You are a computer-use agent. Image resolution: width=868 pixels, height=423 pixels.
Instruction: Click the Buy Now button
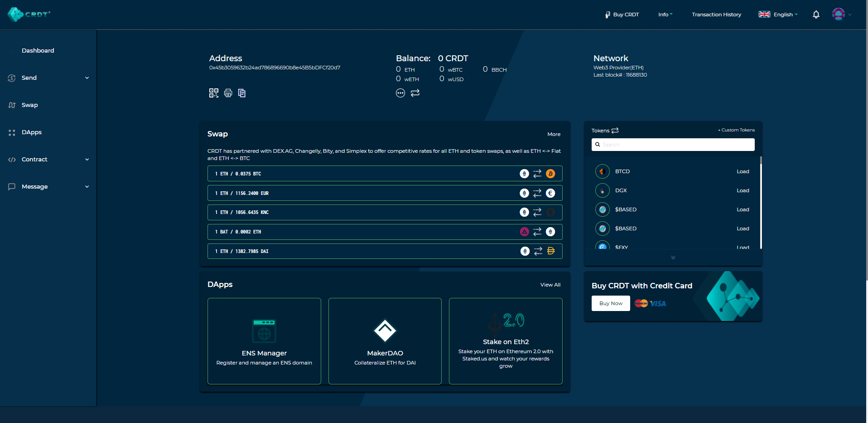coord(611,303)
